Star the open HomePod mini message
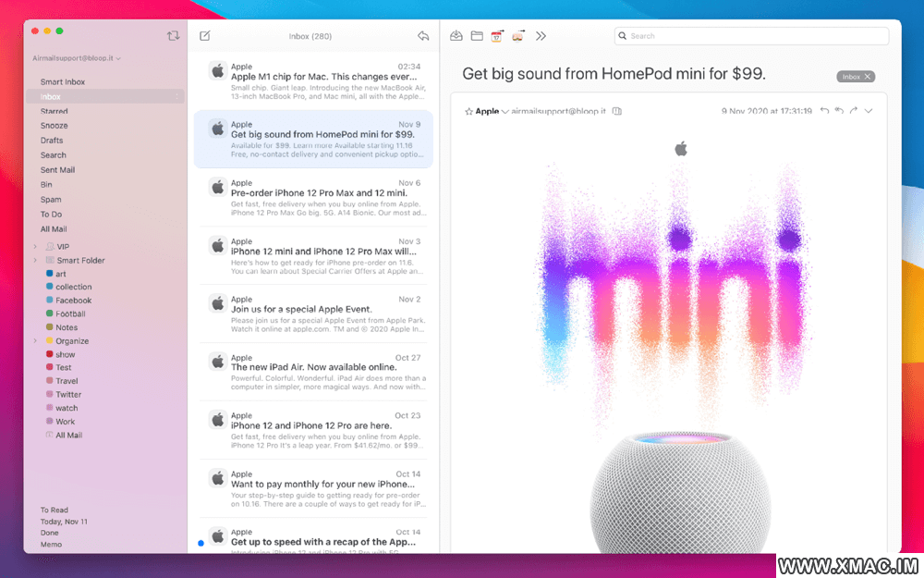This screenshot has width=924, height=578. 469,112
